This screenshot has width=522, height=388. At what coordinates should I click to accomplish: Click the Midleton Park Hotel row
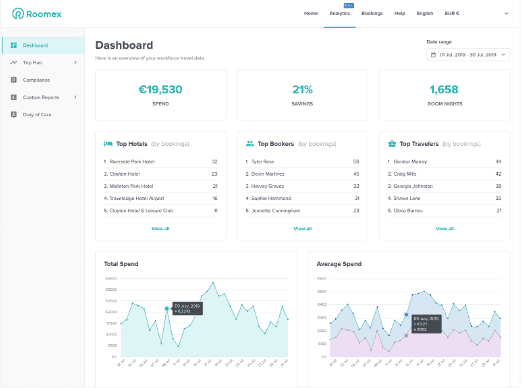(161, 186)
